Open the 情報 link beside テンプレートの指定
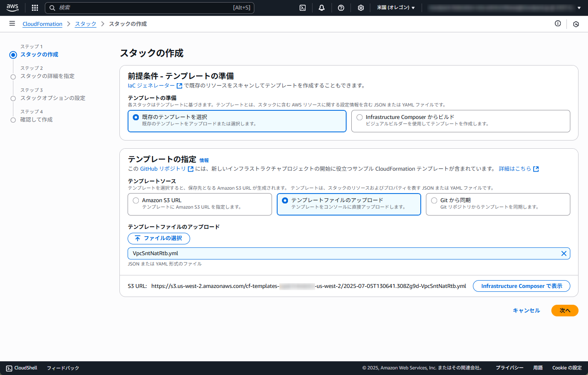This screenshot has height=375, width=588. coord(204,160)
